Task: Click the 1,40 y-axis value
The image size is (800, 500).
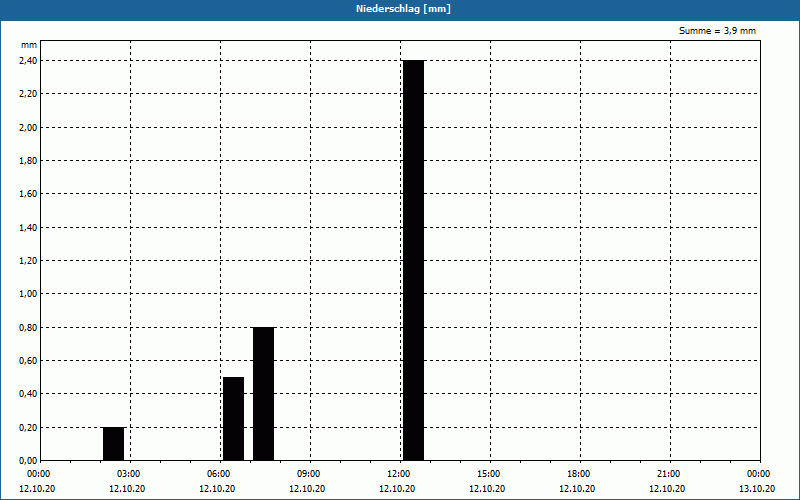Action: tap(28, 228)
